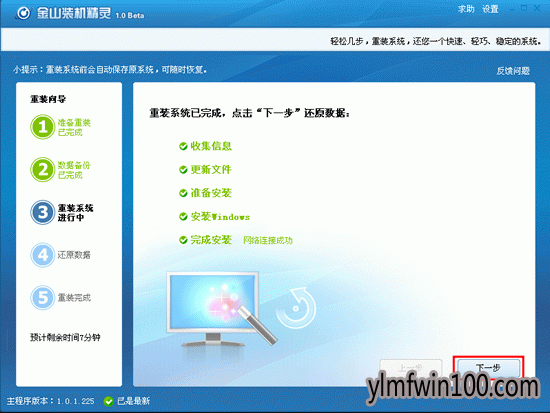Click check mark next to 安装Windows
The image size is (550, 413).
click(x=183, y=217)
